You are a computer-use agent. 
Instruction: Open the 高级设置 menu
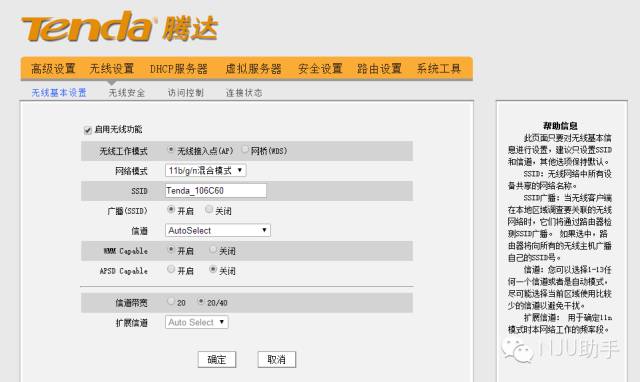coord(53,68)
